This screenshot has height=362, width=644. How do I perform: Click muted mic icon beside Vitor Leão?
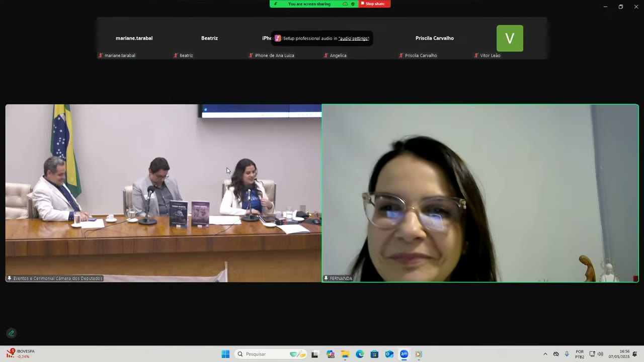(476, 55)
